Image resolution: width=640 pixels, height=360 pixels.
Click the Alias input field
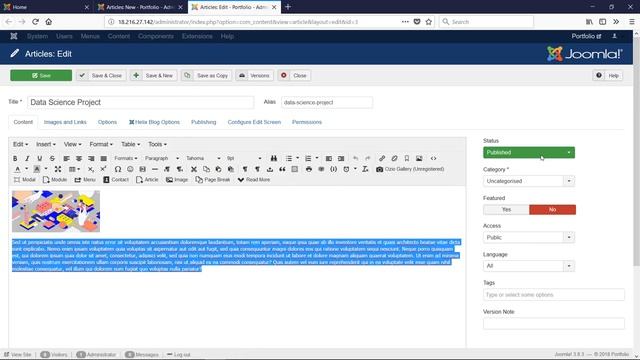coord(327,102)
